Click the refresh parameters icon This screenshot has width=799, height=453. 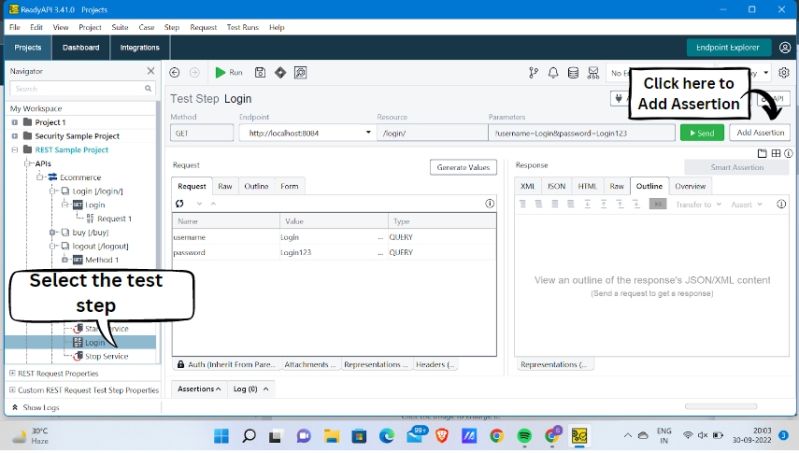point(179,204)
